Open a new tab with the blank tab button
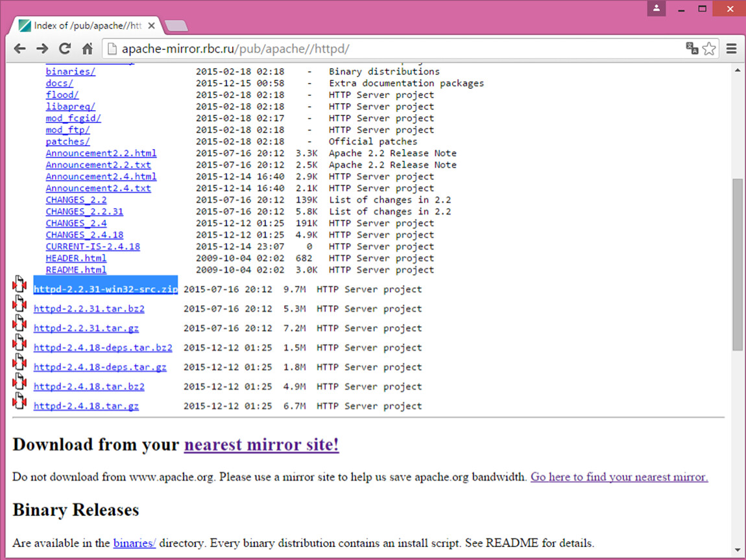 coord(176,26)
